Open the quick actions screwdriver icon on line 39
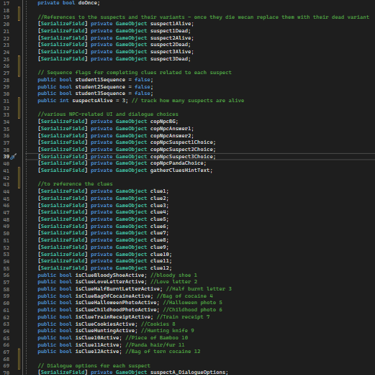The image size is (375, 375). point(13,156)
